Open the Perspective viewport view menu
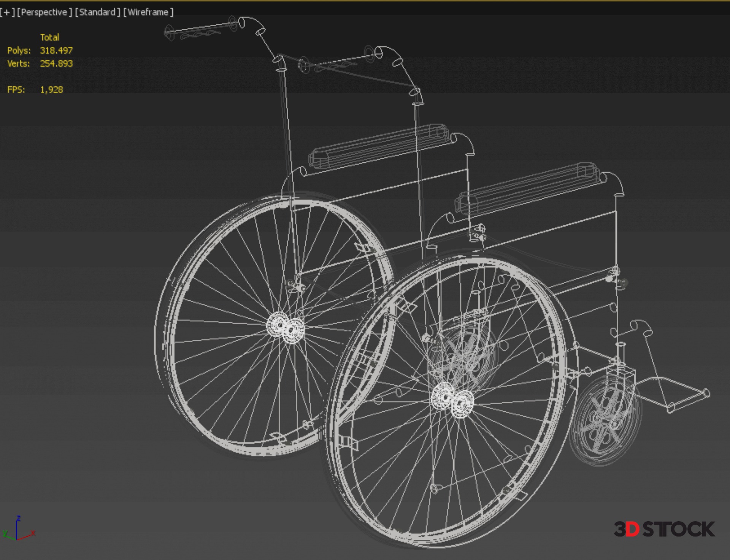 44,12
